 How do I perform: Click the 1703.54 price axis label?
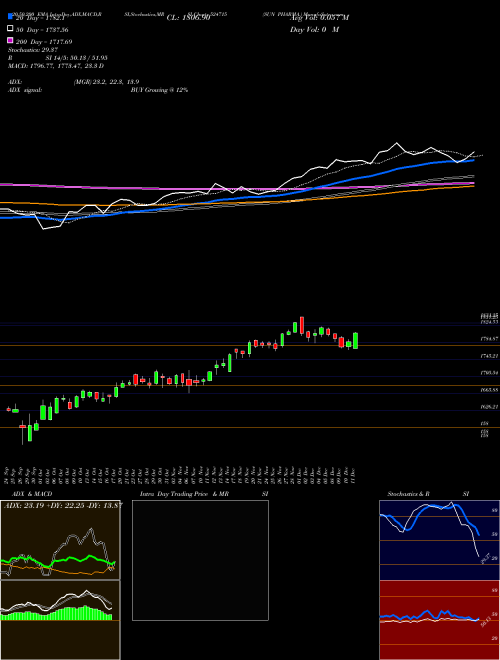pos(490,373)
